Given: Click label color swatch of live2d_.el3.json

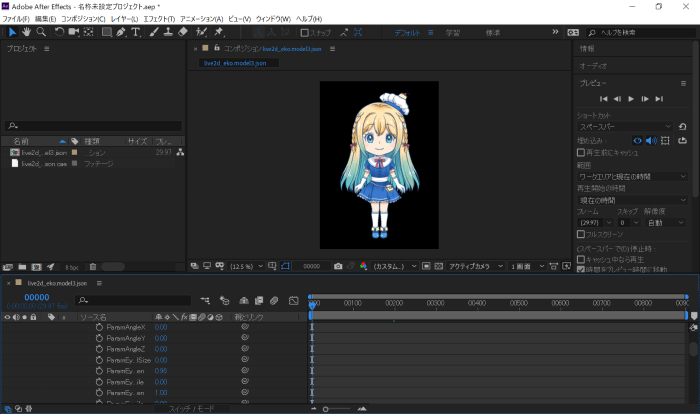Looking at the screenshot, I should tap(75, 152).
